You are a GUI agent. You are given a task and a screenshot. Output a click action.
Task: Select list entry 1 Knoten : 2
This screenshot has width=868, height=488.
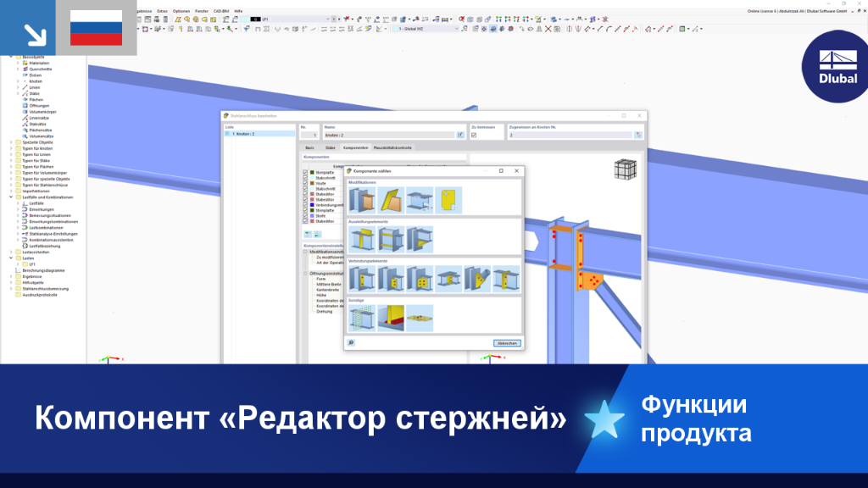pos(259,134)
